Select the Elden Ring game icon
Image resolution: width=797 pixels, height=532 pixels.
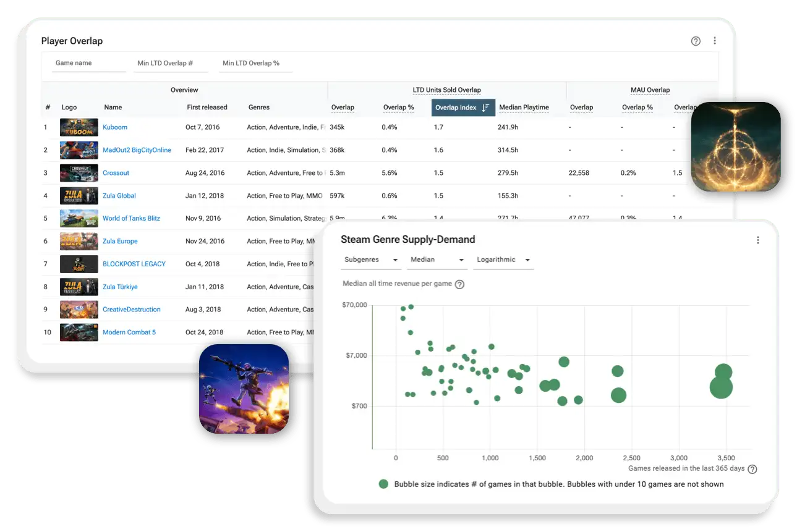point(736,146)
